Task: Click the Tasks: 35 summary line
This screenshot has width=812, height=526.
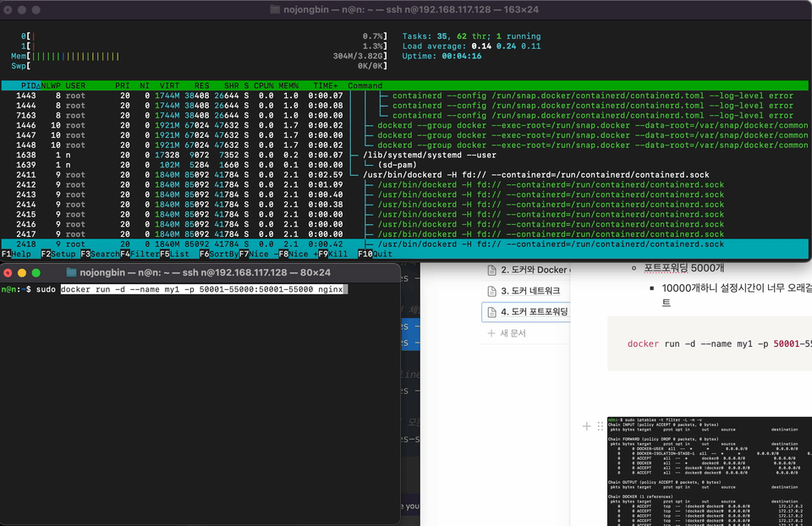Action: (472, 36)
